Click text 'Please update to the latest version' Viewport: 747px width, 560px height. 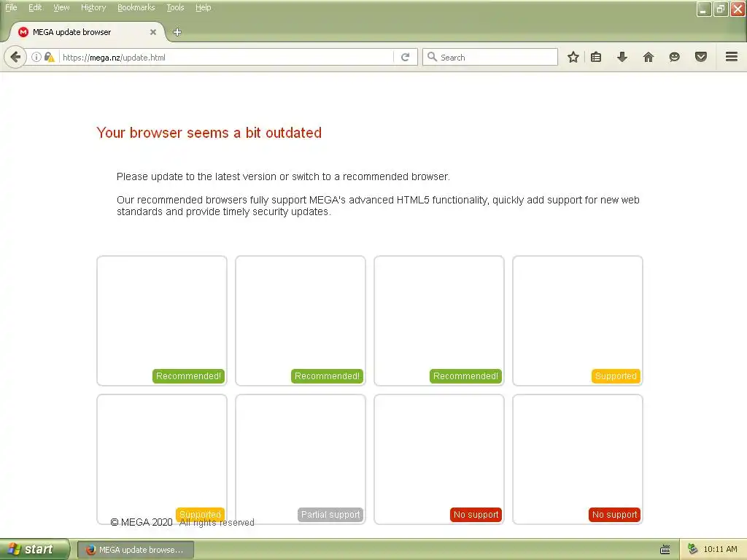tap(196, 176)
